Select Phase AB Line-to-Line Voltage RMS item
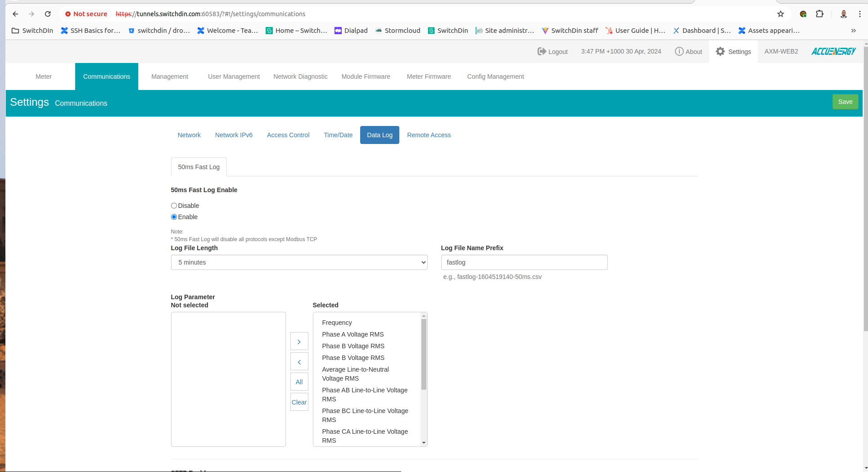The image size is (868, 472). click(x=365, y=395)
